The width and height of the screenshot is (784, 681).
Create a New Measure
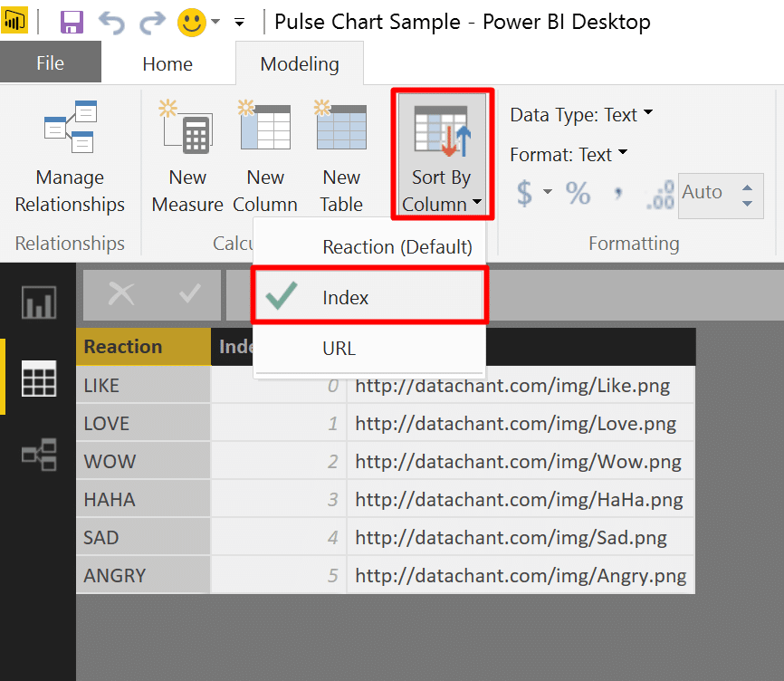pos(187,158)
